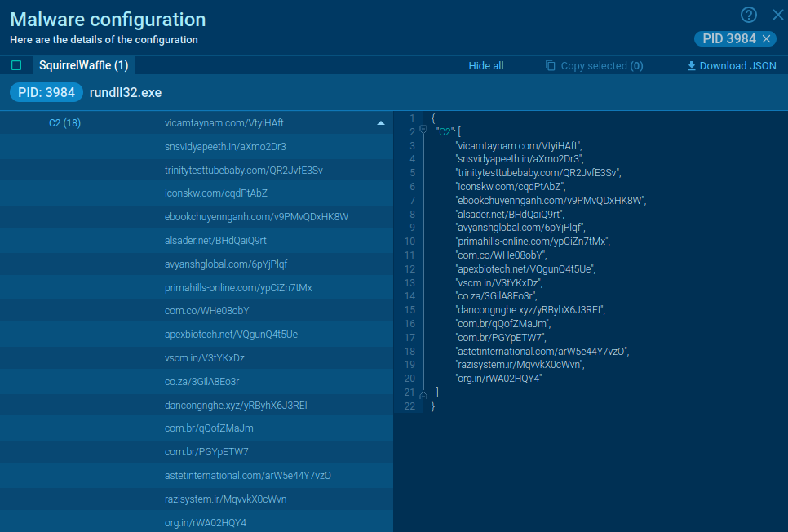Click the rundll32.exe process name
This screenshot has height=532, width=788.
126,93
